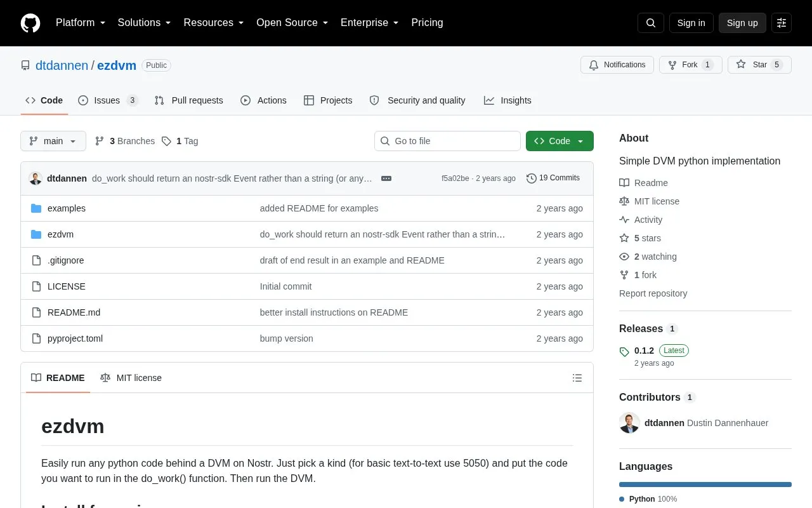Open the main branch selector

pyautogui.click(x=53, y=141)
